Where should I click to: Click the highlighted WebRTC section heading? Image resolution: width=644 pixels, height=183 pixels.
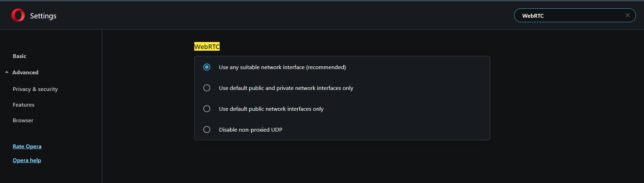click(x=207, y=47)
